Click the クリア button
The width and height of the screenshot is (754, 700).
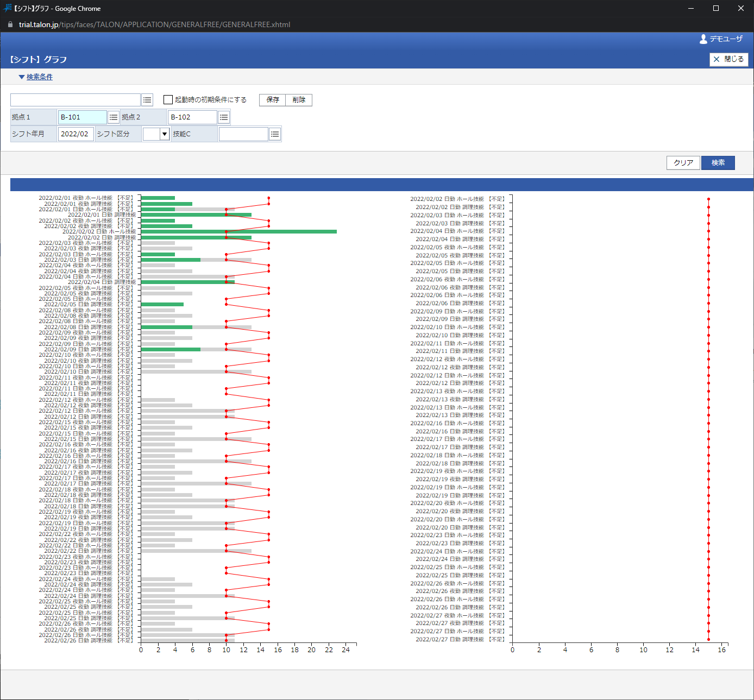pyautogui.click(x=683, y=163)
